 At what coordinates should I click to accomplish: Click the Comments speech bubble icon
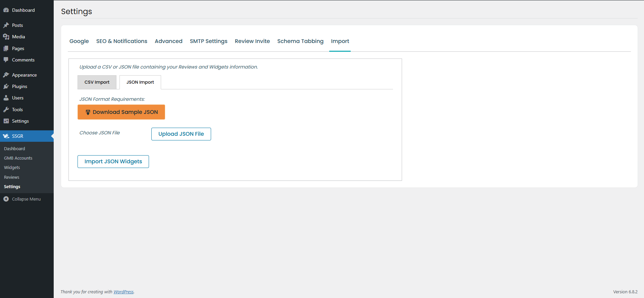point(6,60)
